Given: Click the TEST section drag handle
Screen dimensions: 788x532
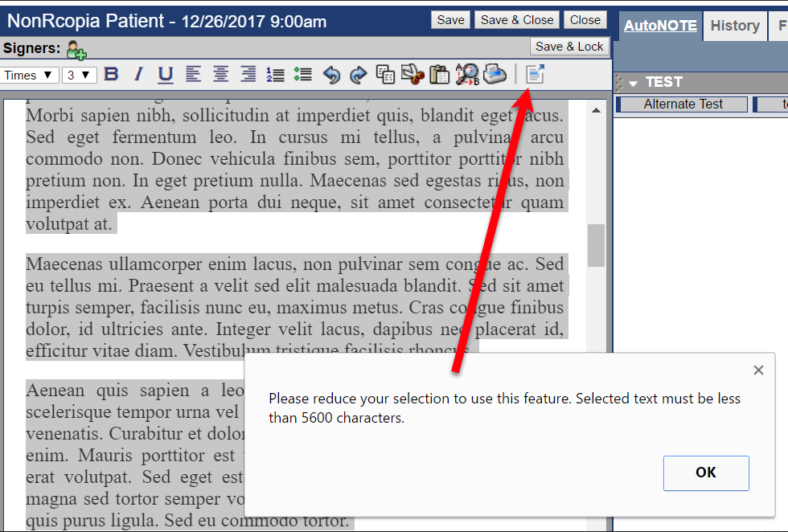Looking at the screenshot, I should pyautogui.click(x=618, y=83).
